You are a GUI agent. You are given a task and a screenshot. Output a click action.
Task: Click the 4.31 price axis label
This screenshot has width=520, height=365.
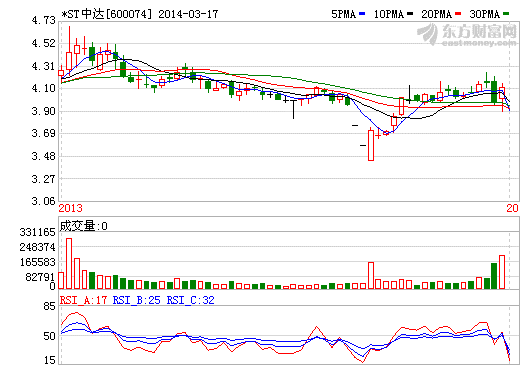point(43,66)
